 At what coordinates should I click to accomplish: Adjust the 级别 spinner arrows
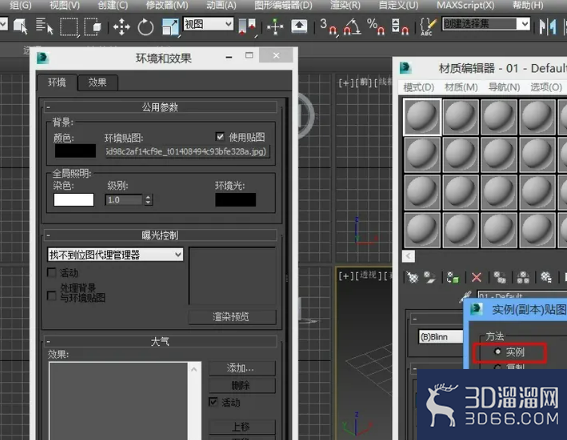148,200
